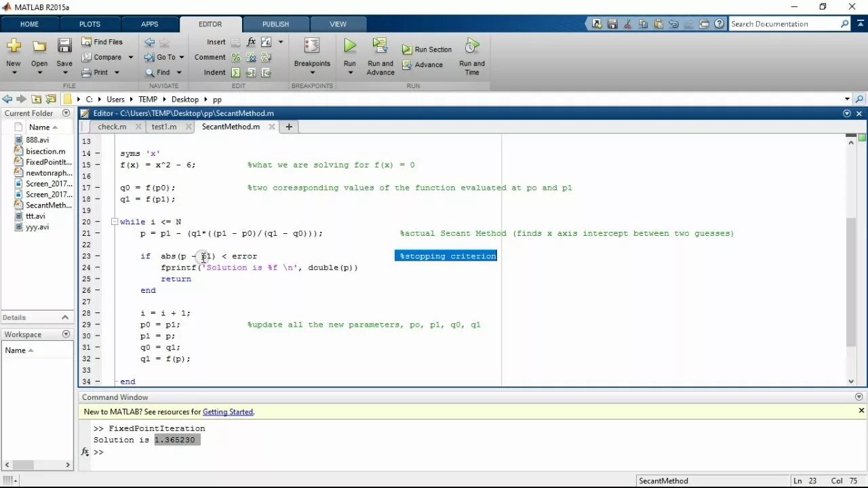Click the quick access Undo icon
868x488 pixels.
(x=673, y=24)
